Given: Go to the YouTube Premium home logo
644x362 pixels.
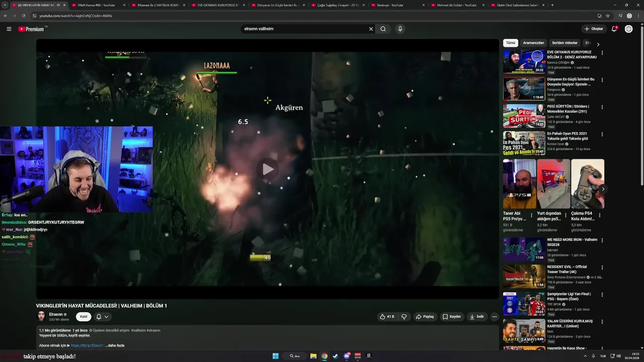Looking at the screenshot, I should (32, 29).
